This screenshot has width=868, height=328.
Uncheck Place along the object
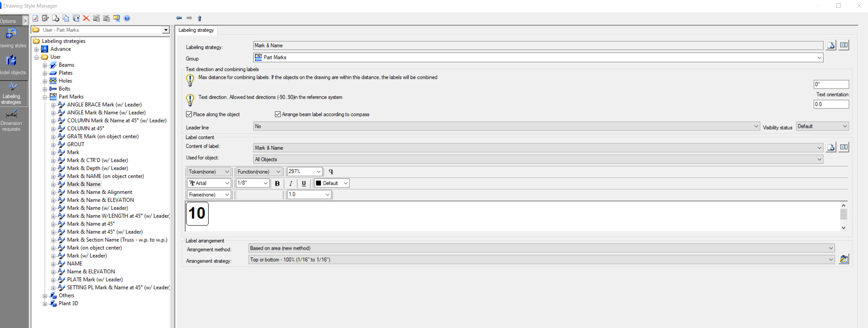(189, 115)
